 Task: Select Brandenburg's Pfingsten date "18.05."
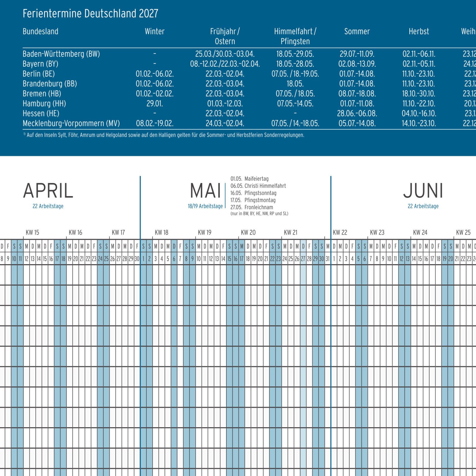pyautogui.click(x=295, y=84)
